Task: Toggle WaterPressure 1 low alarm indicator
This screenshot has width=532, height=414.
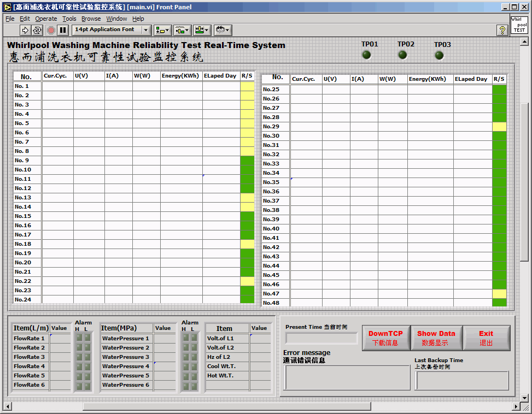Action: click(x=194, y=339)
